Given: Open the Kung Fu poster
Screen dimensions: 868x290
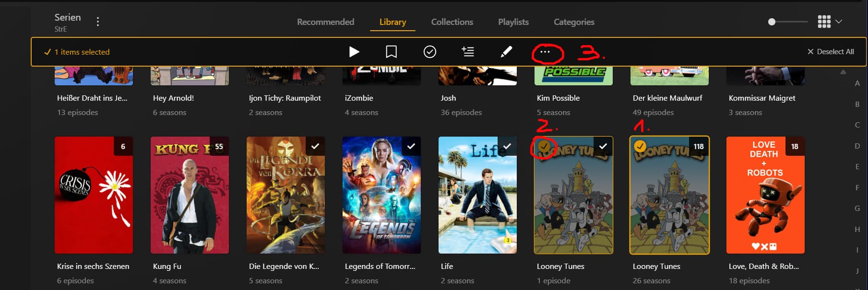Looking at the screenshot, I should coord(190,195).
